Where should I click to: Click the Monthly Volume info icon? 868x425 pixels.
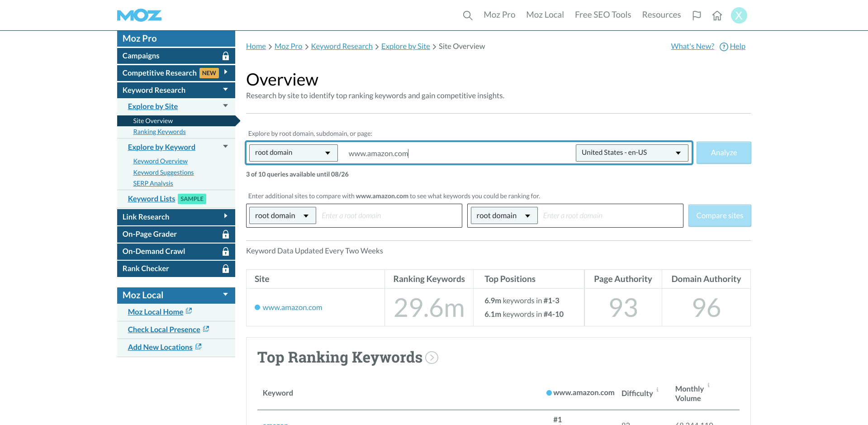tap(708, 385)
